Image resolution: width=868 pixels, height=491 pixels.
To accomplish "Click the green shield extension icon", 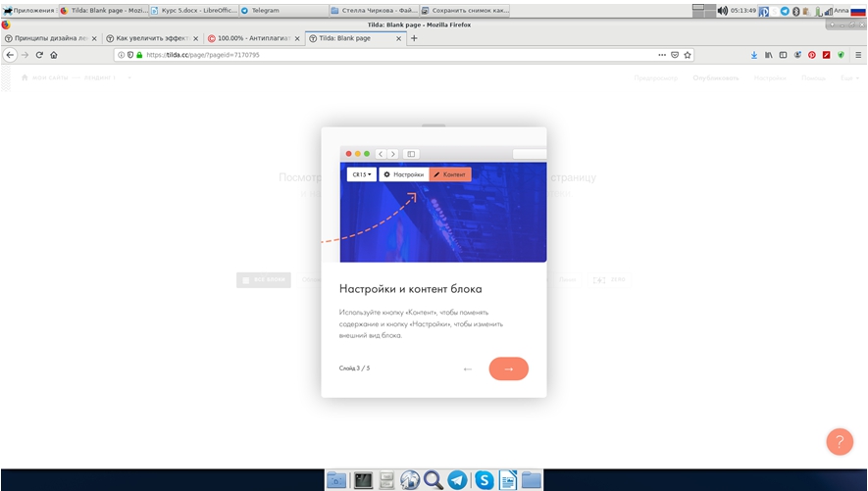I will tap(841, 55).
